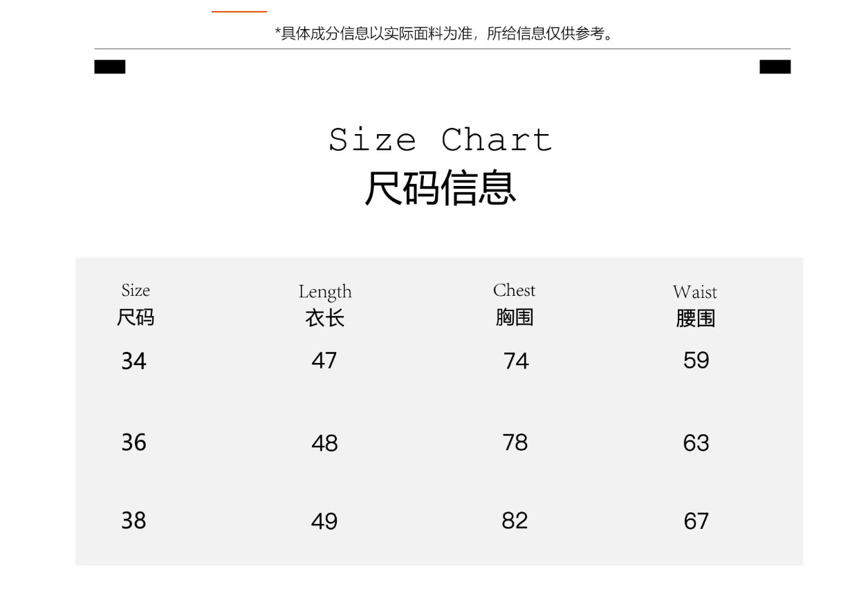This screenshot has height=616, width=841.
Task: Click the waist value 67
Action: pos(696,521)
